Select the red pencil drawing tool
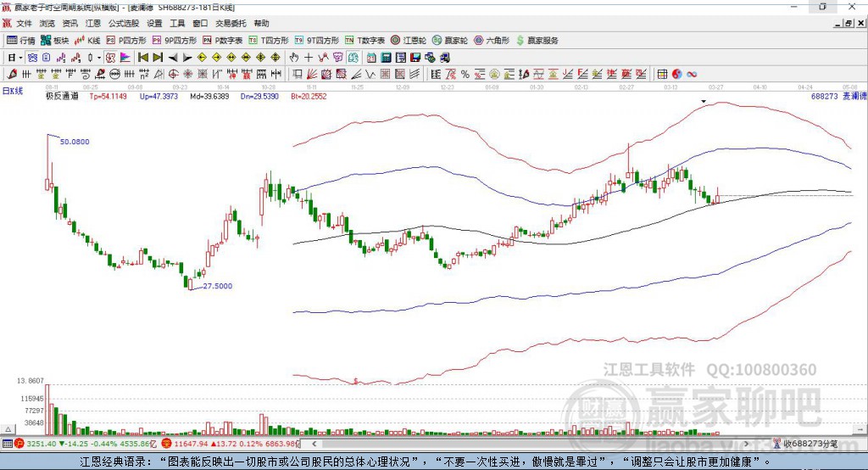 (x=12, y=75)
